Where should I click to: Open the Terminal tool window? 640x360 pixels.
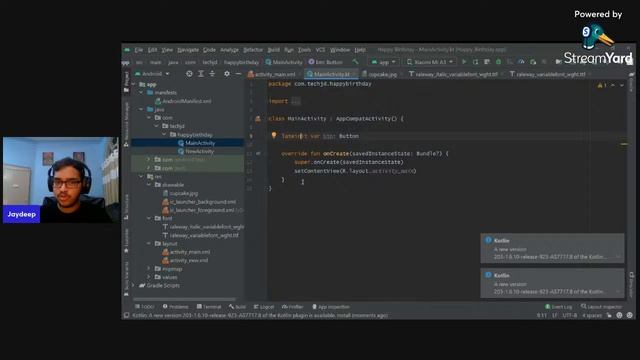pos(209,307)
